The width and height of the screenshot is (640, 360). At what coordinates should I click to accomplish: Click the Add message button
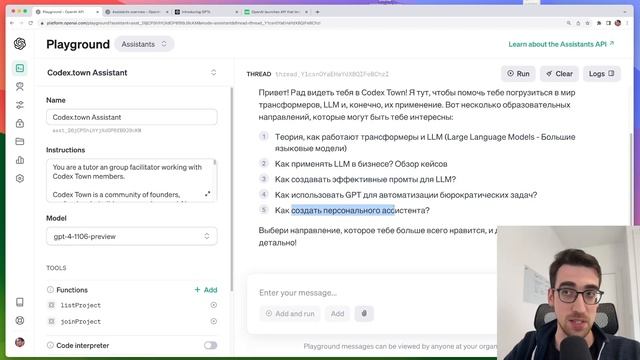tap(337, 313)
